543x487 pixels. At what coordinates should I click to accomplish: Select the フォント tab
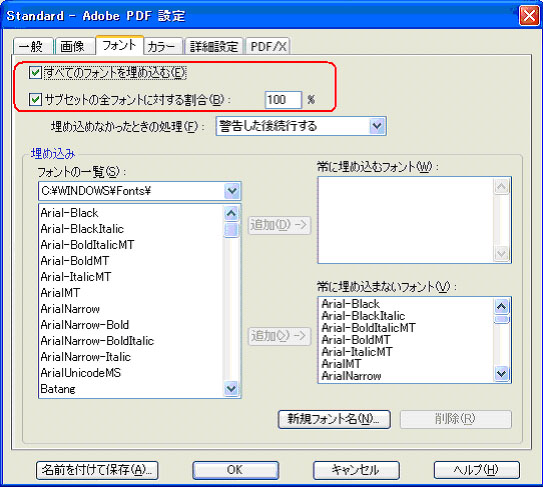click(119, 45)
